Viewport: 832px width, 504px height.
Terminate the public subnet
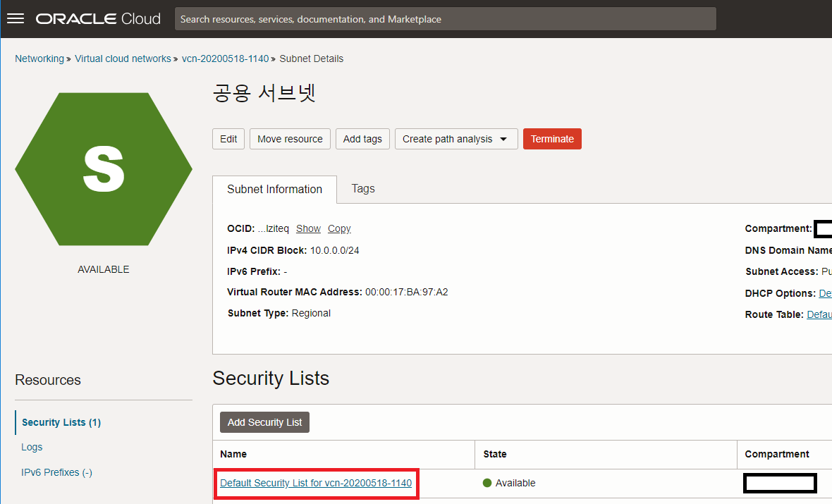552,138
